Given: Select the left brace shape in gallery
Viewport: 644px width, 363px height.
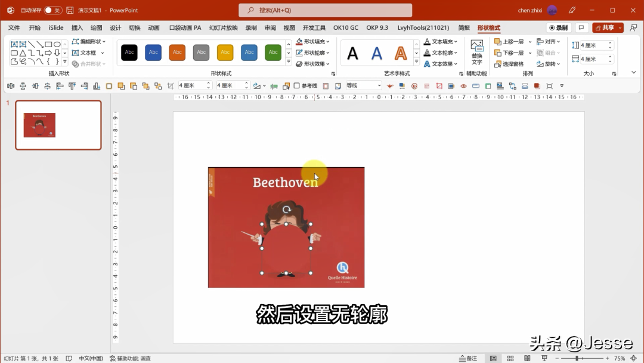Looking at the screenshot, I should point(48,61).
